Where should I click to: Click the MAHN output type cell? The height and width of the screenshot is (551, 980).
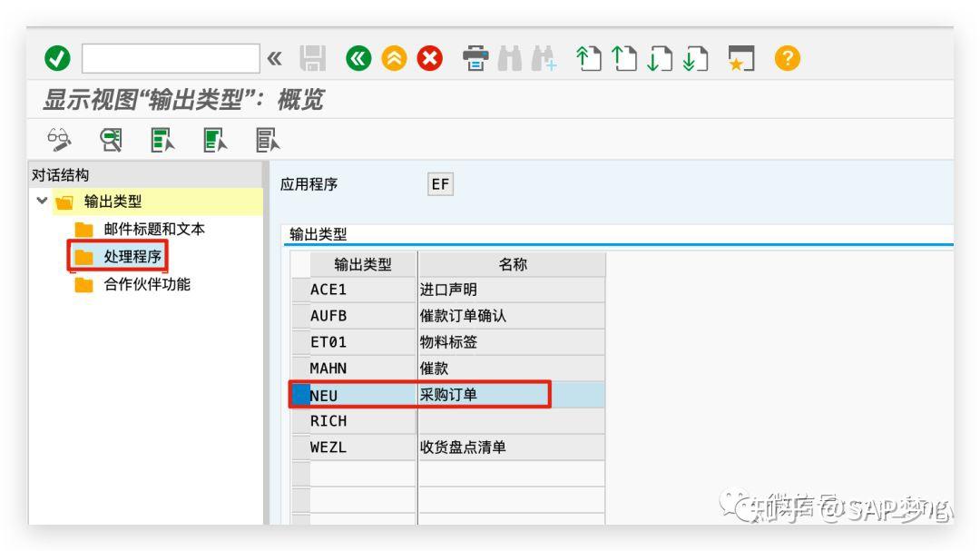(363, 369)
